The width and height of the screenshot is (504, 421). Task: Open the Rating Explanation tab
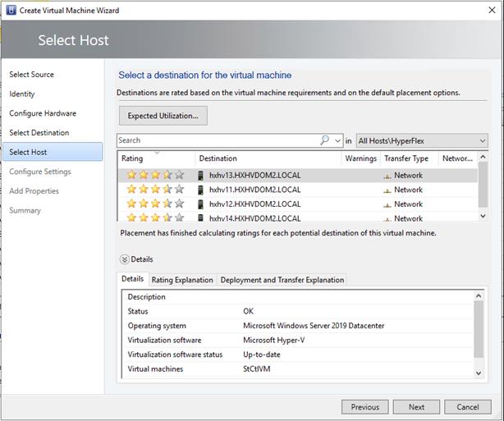tap(182, 280)
